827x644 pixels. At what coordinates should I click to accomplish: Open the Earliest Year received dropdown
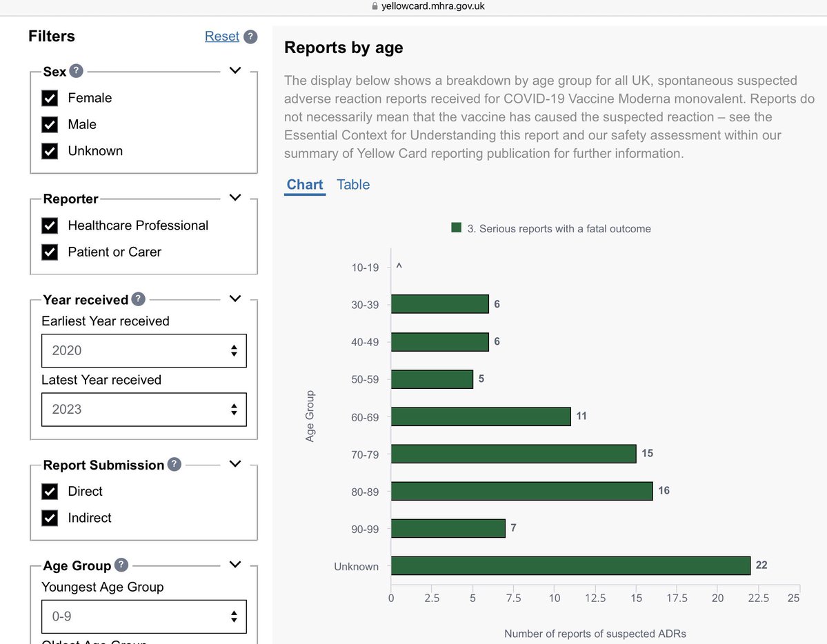(143, 350)
